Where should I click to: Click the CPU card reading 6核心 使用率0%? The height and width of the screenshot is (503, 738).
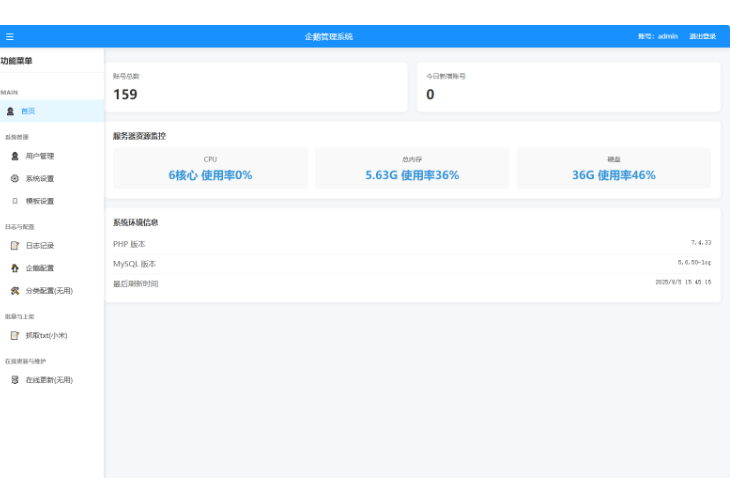pyautogui.click(x=210, y=168)
